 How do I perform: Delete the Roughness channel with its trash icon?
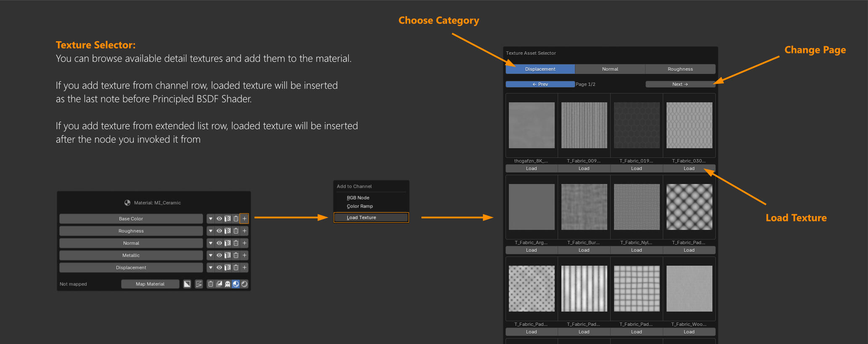[236, 231]
